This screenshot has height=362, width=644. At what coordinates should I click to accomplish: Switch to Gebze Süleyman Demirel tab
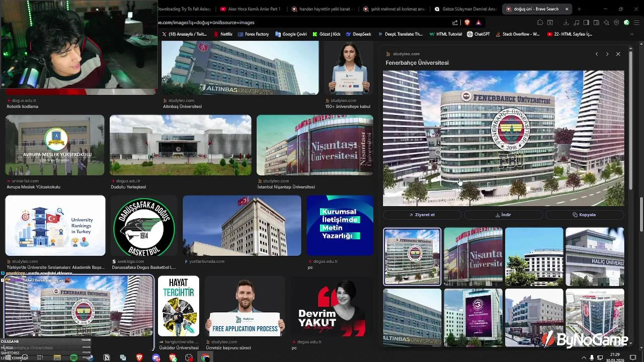tap(465, 9)
